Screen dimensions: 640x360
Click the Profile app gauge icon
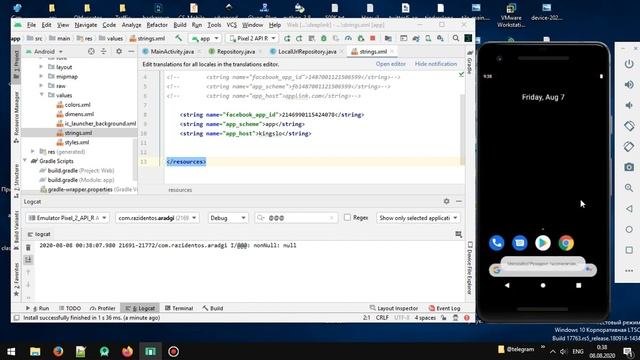(348, 38)
